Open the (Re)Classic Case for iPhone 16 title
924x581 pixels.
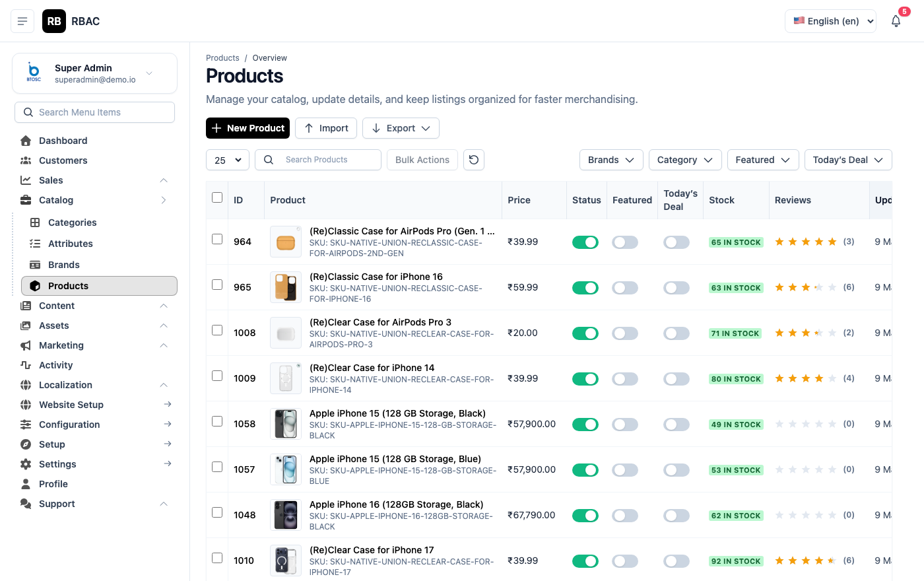(376, 277)
